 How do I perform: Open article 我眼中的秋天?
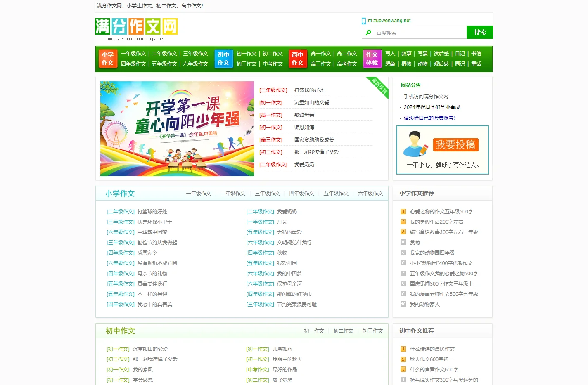click(x=287, y=359)
